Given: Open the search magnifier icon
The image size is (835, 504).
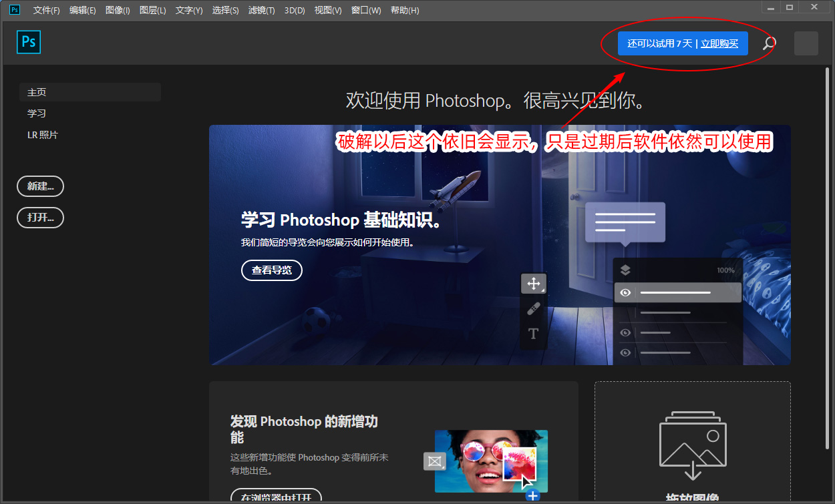Looking at the screenshot, I should coord(769,43).
